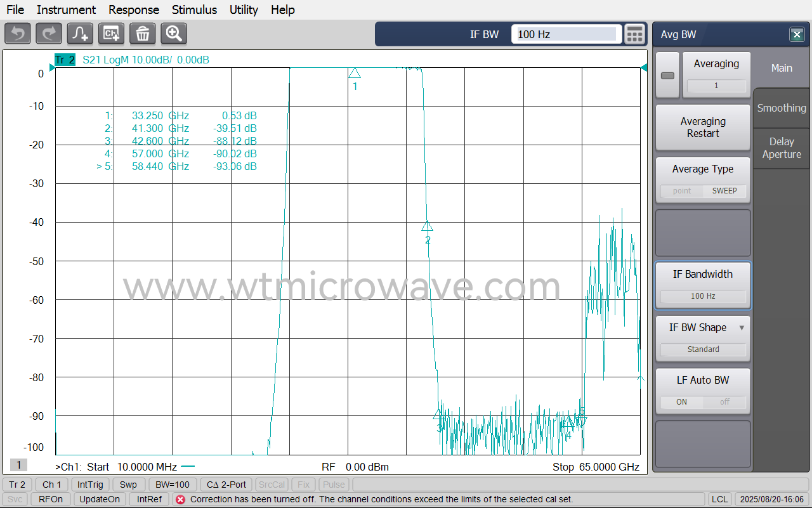Toggle UpdateOn in status bar
The width and height of the screenshot is (812, 508).
pyautogui.click(x=100, y=499)
